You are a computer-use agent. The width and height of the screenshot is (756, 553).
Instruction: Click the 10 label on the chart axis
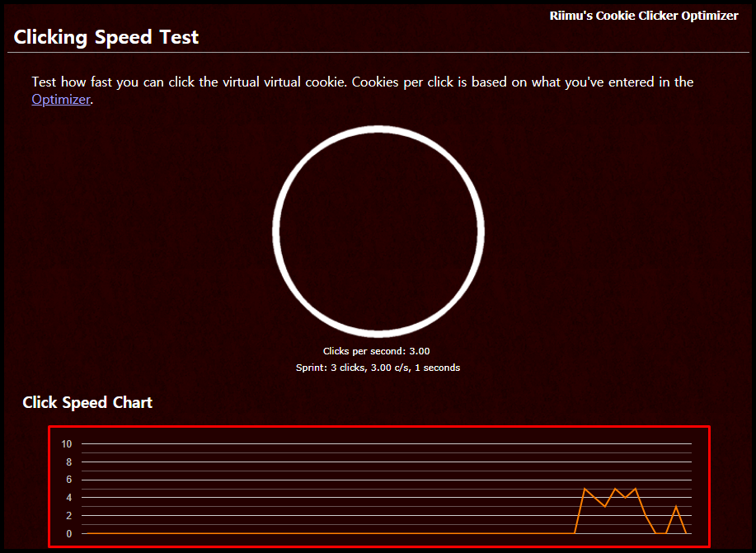(66, 443)
